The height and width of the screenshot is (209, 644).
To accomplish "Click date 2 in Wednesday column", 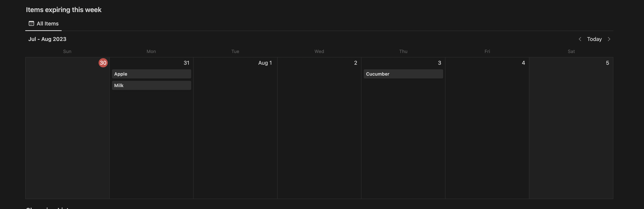I will [x=355, y=63].
